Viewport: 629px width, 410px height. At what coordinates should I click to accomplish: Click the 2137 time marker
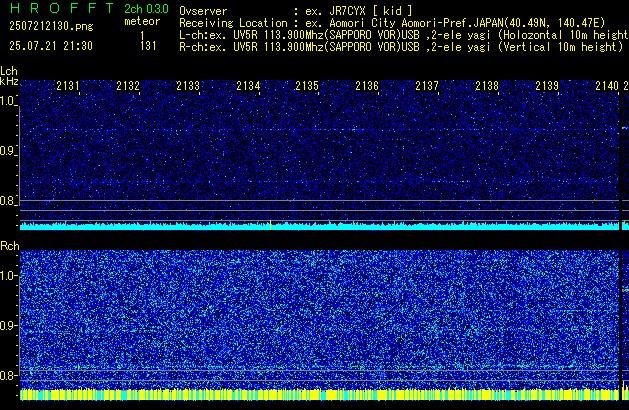click(427, 86)
